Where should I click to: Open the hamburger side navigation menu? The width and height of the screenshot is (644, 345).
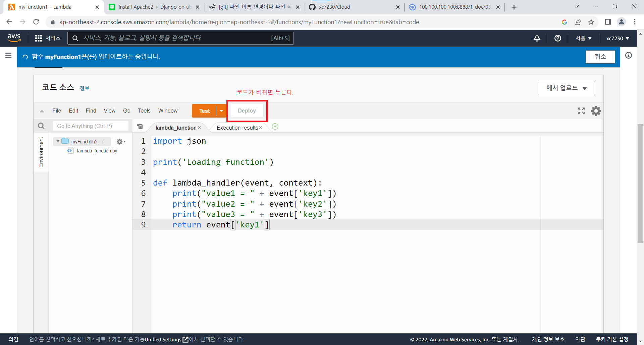(x=8, y=55)
